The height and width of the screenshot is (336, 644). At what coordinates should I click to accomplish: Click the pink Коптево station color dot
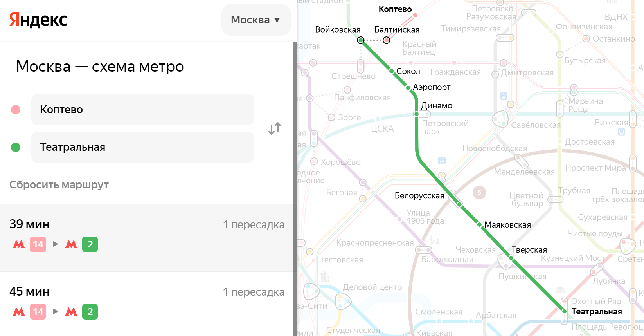coord(16,110)
